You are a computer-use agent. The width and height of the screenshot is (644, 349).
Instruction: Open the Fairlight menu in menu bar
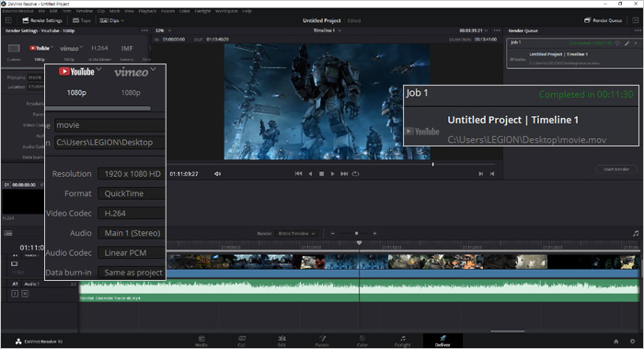pyautogui.click(x=203, y=11)
